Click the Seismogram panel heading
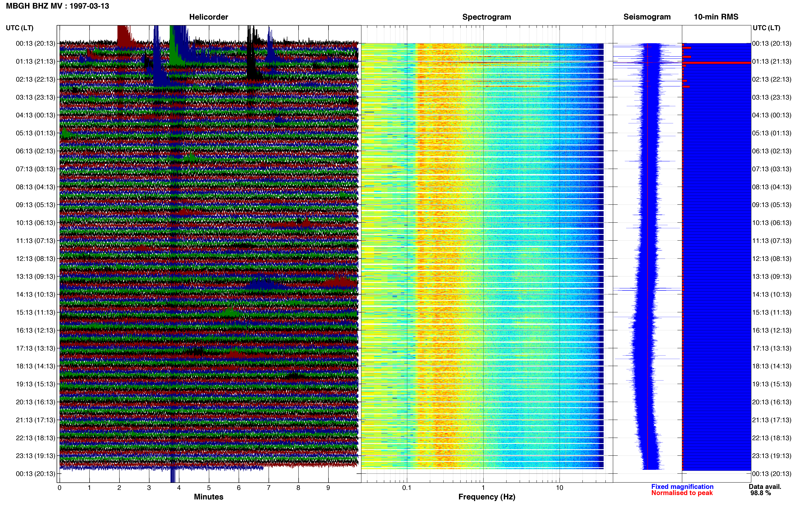Viewport: 812px width, 508px height. [647, 17]
